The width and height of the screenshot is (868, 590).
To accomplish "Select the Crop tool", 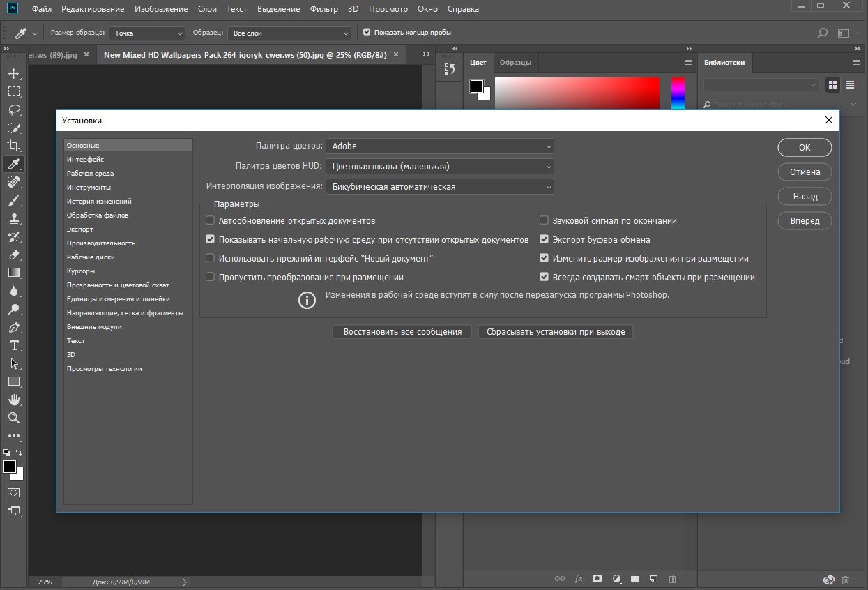I will [x=13, y=146].
